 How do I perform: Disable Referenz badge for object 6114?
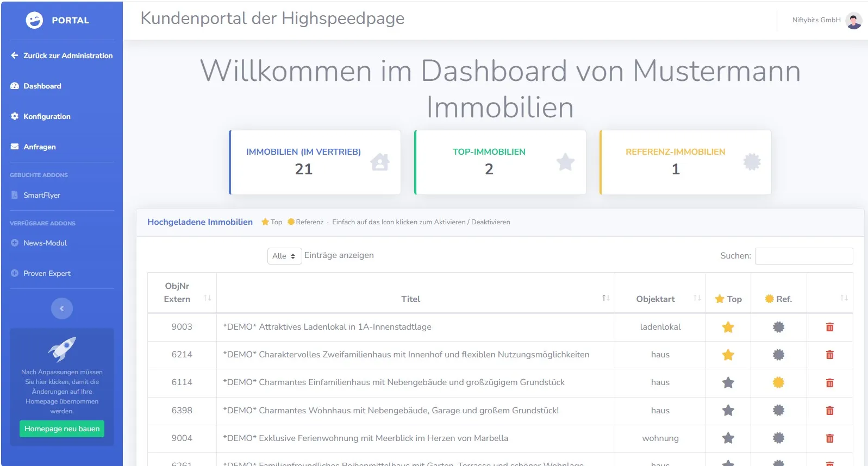779,382
